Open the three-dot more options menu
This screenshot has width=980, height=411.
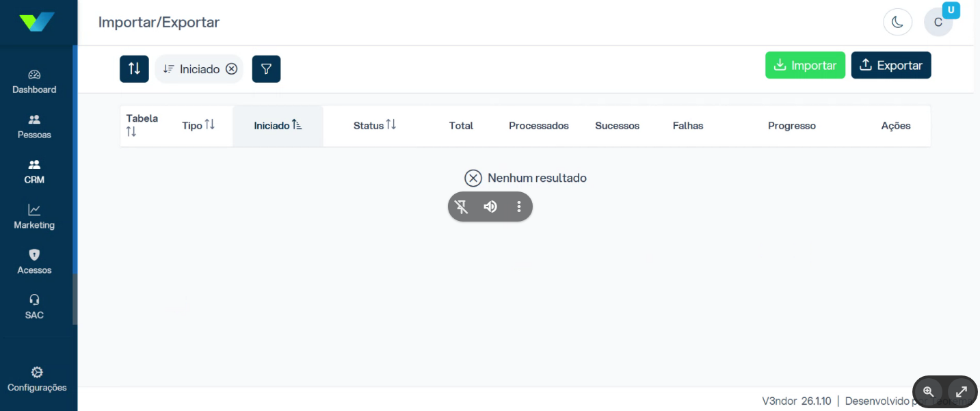519,207
